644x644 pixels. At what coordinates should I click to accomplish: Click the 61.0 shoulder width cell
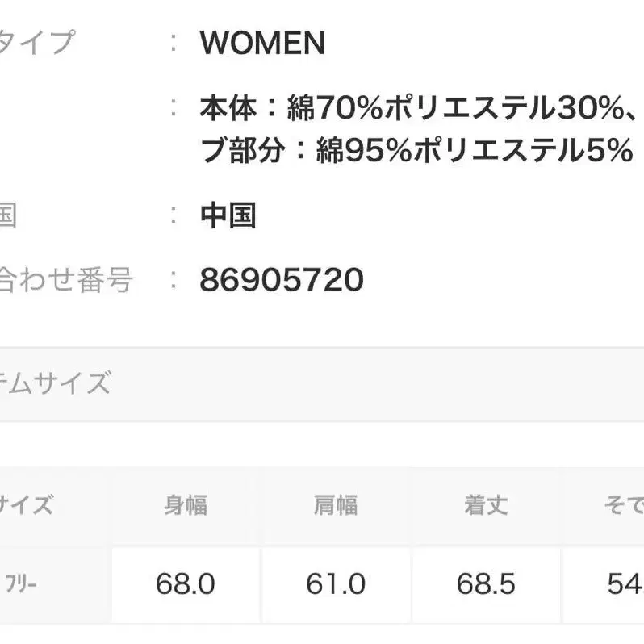pos(336,584)
